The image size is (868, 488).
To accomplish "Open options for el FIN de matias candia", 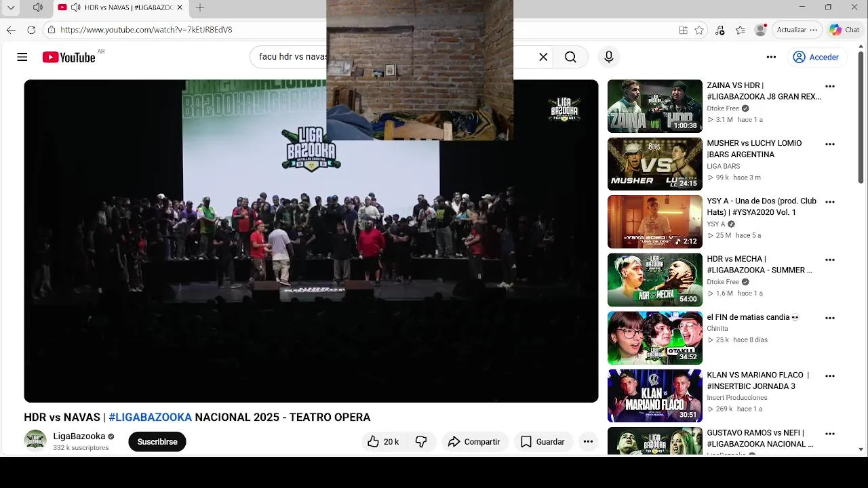I will (x=830, y=318).
